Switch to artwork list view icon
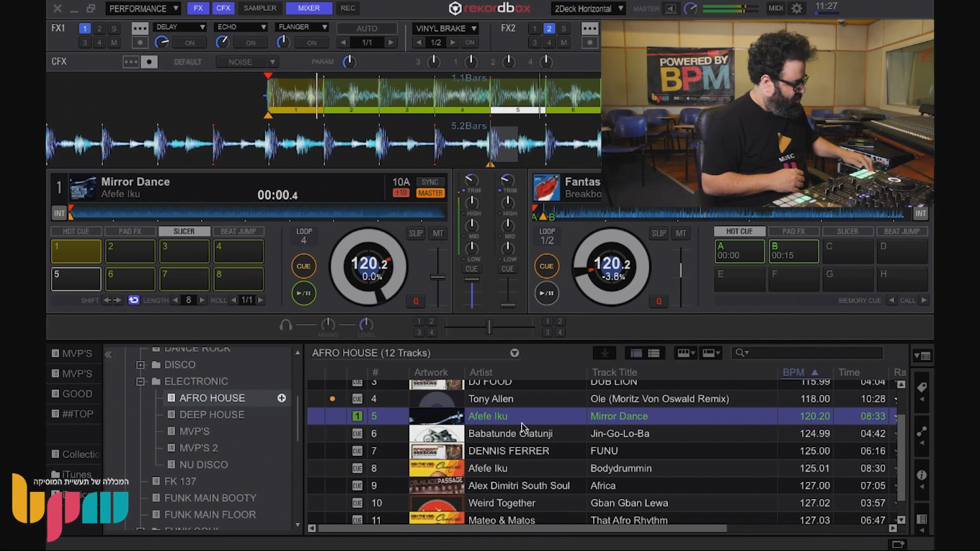 [654, 353]
